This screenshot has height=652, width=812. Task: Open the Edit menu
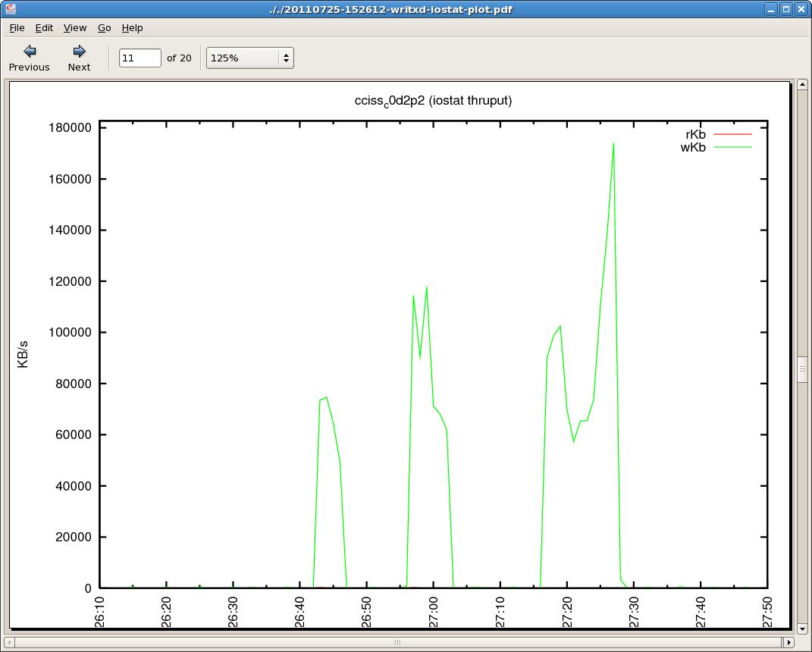pyautogui.click(x=44, y=28)
